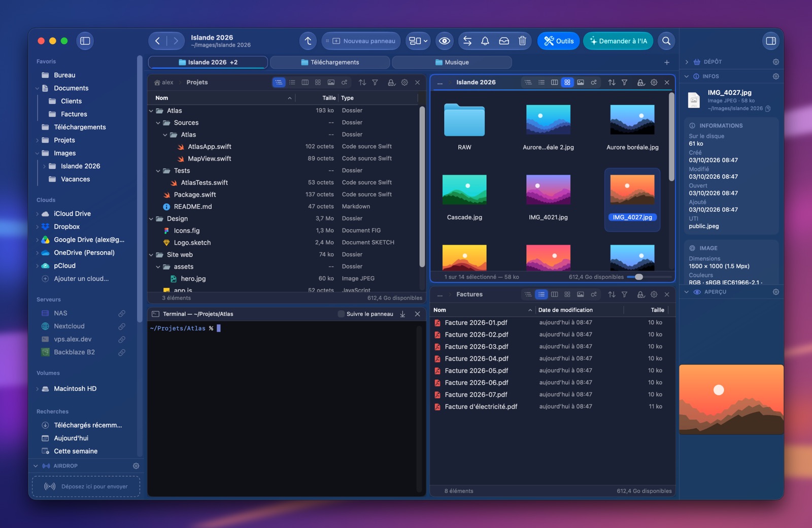The image size is (812, 528).
Task: Expand the DÉPÔT section
Action: 687,62
